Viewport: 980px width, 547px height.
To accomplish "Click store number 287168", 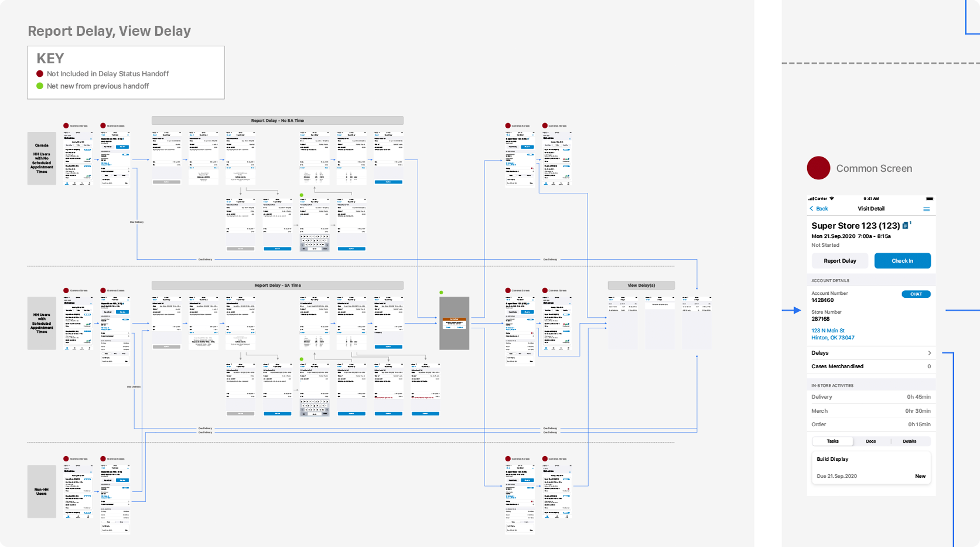I will pyautogui.click(x=820, y=319).
